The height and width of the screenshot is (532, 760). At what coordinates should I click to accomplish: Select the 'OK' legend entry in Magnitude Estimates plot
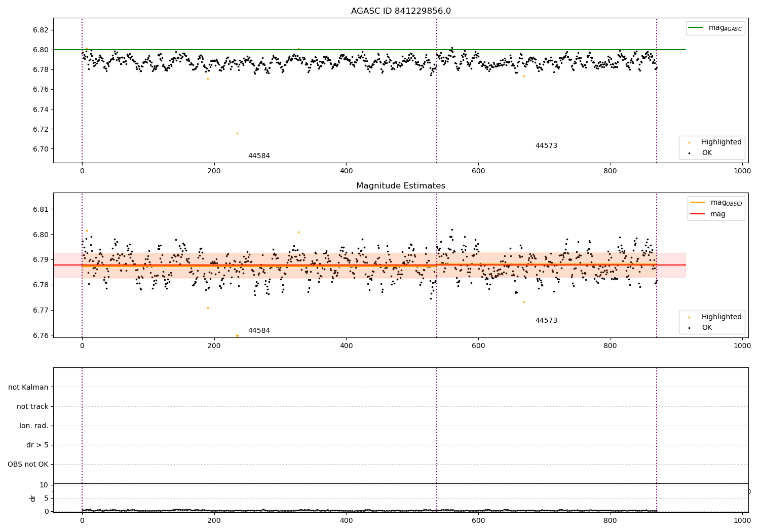[700, 328]
